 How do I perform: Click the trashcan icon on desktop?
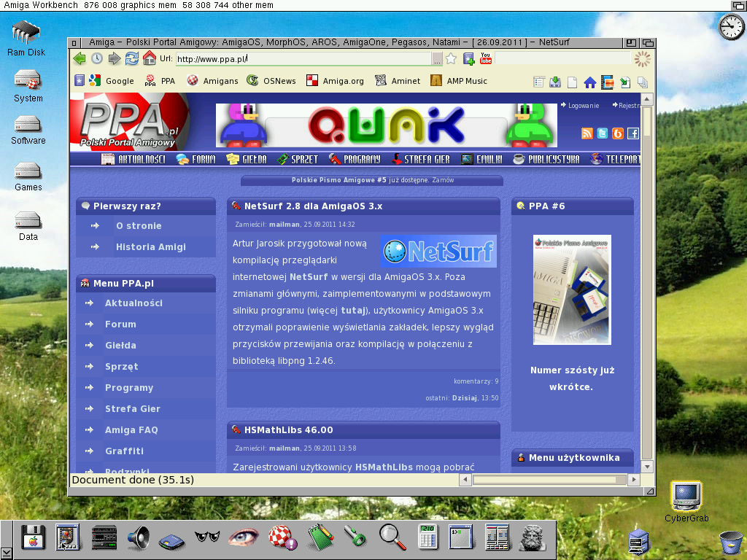730,543
